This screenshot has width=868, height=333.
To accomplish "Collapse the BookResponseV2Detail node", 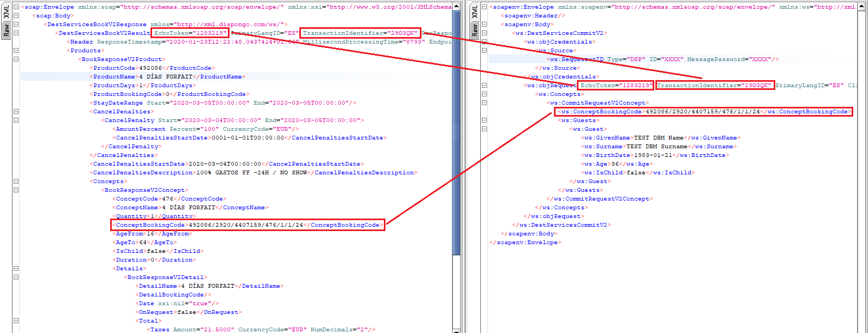I will [16, 277].
